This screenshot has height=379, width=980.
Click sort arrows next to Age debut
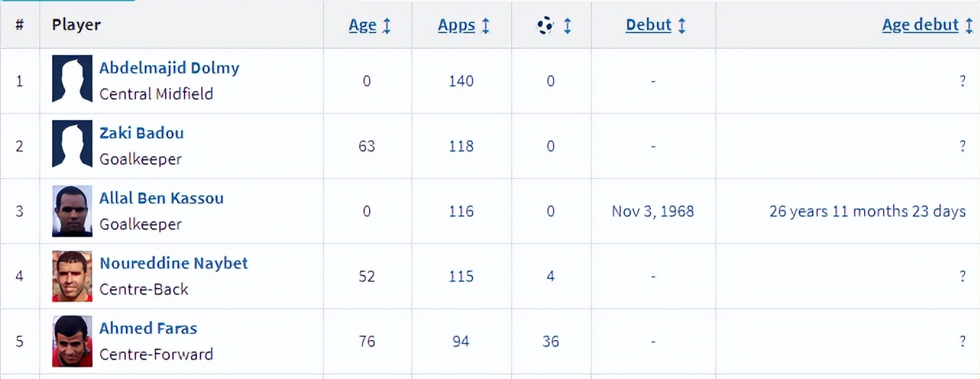point(969,25)
